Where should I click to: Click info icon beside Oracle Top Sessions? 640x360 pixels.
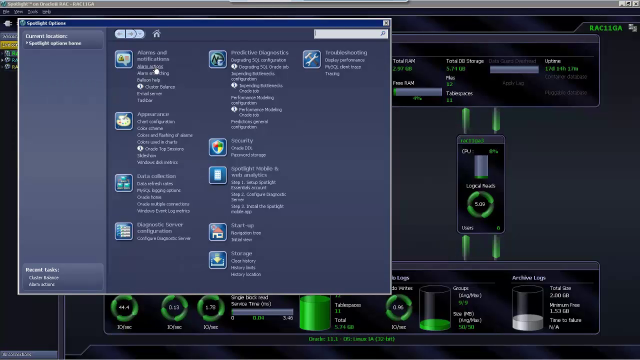pos(140,149)
